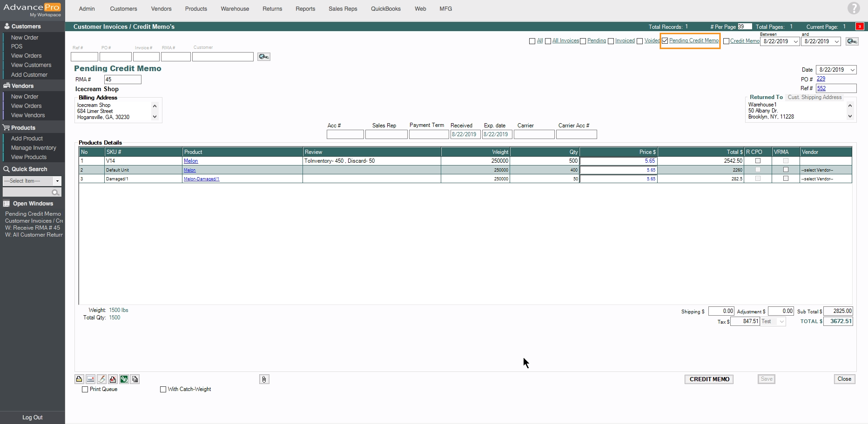Screen dimensions: 868x424
Task: Click the date range search icon
Action: (852, 41)
